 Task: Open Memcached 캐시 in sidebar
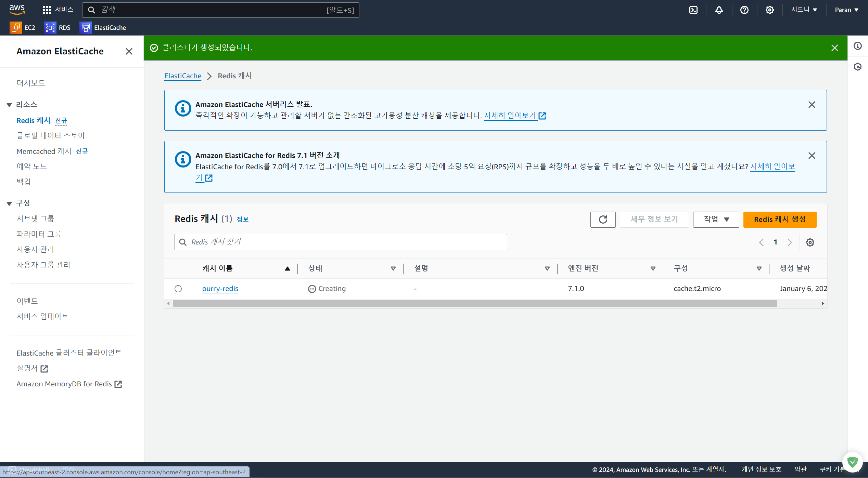click(x=44, y=151)
